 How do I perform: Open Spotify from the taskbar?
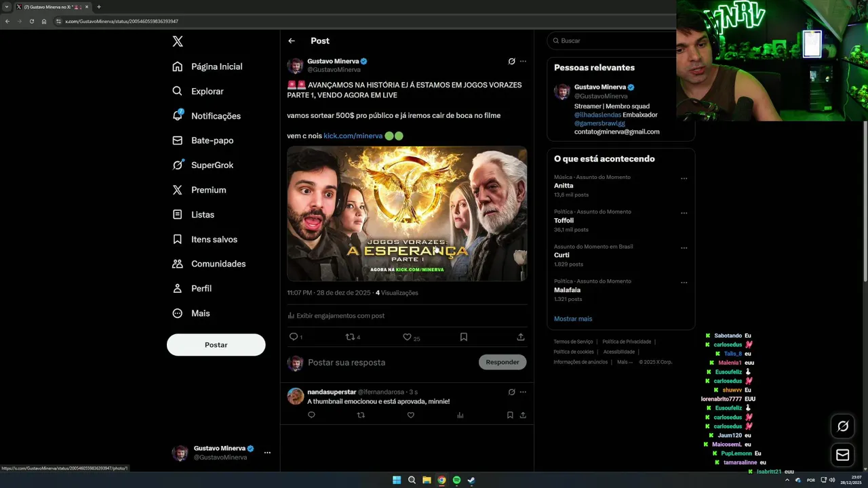[456, 480]
